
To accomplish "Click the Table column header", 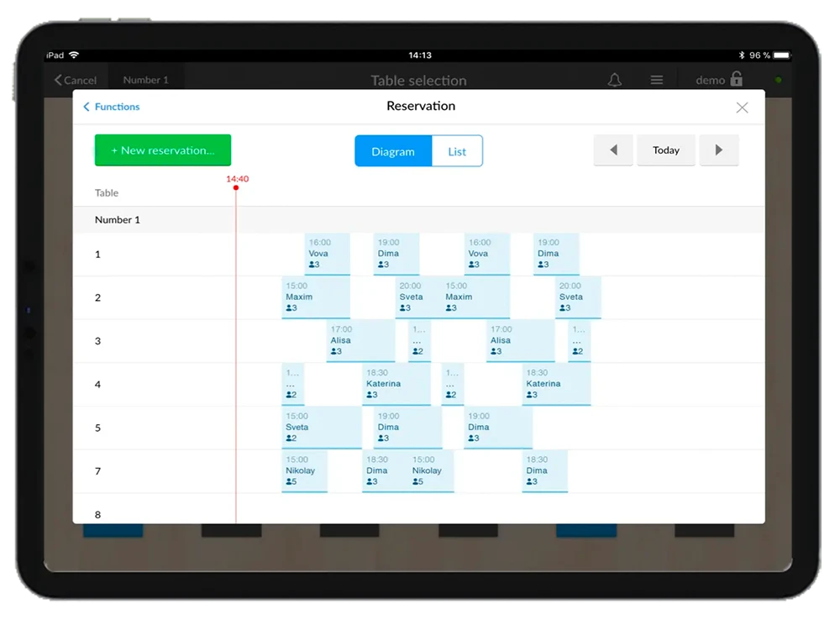I will (x=107, y=193).
